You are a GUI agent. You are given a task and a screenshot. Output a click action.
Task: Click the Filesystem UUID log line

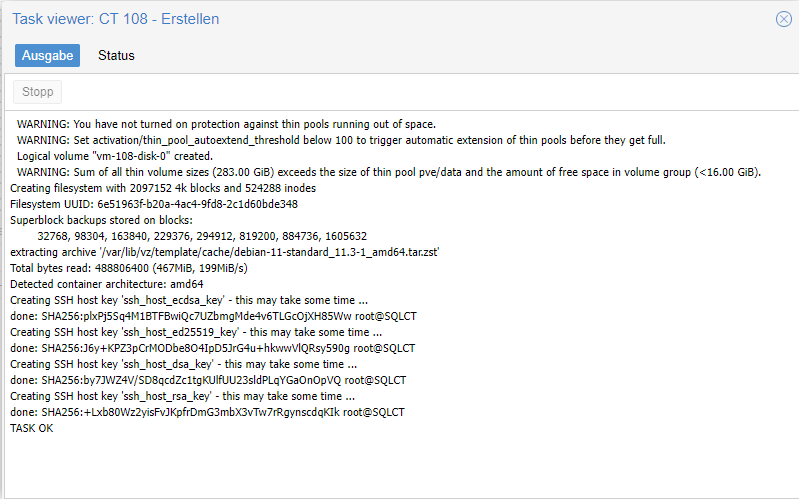[154, 204]
